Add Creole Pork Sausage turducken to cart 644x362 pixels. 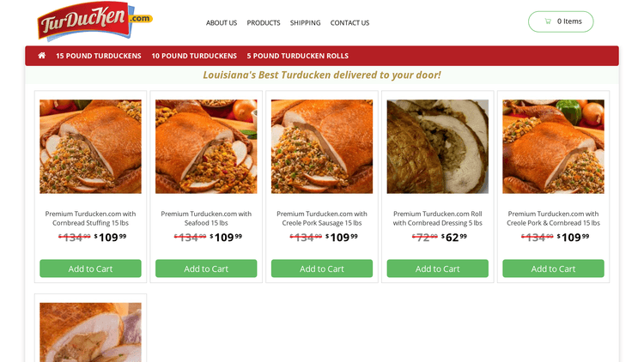(322, 268)
